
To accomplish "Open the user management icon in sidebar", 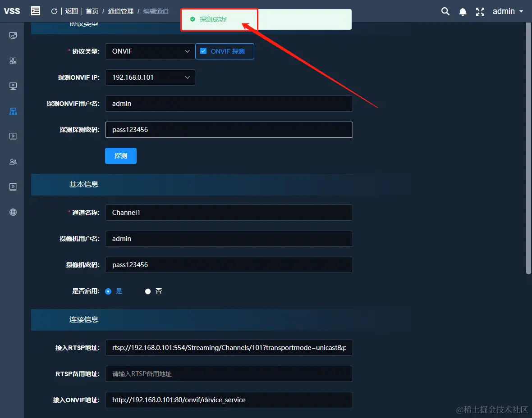I will point(12,162).
